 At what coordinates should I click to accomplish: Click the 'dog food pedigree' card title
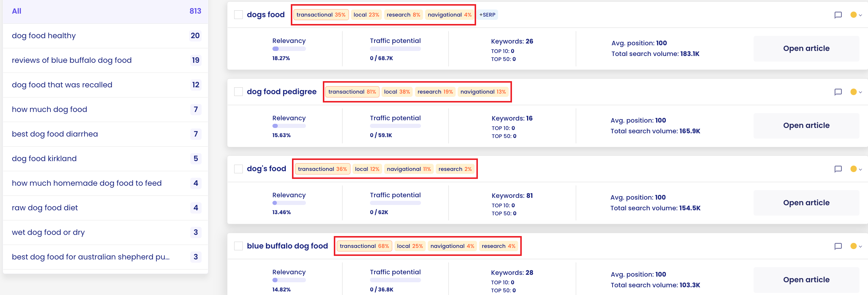(x=281, y=92)
